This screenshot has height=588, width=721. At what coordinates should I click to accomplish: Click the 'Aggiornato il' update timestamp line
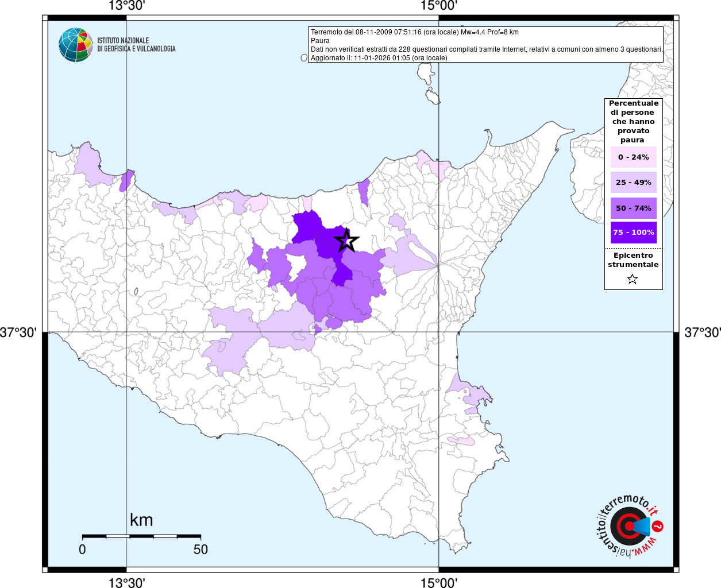[x=379, y=58]
